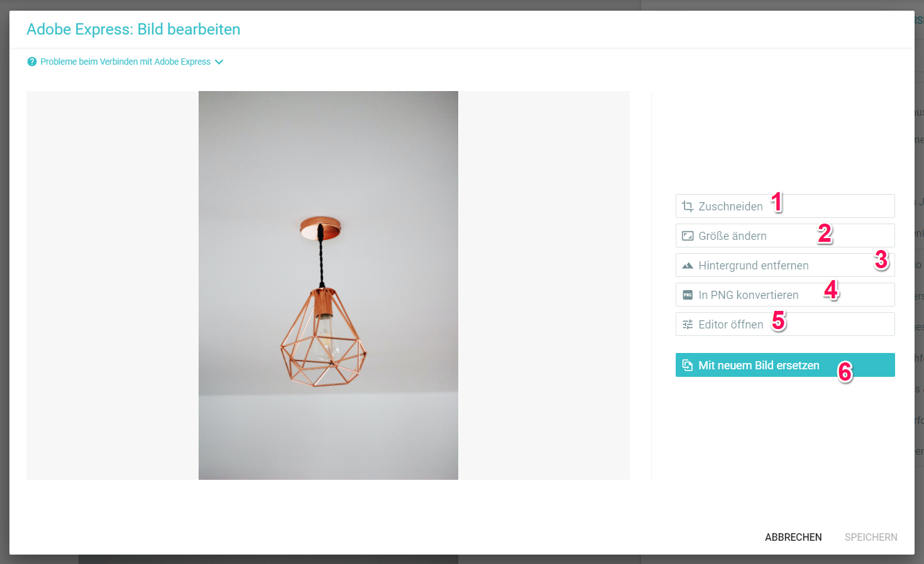Remove background with Hintergrund entfernen
Viewport: 924px width, 564px height.
pos(785,265)
